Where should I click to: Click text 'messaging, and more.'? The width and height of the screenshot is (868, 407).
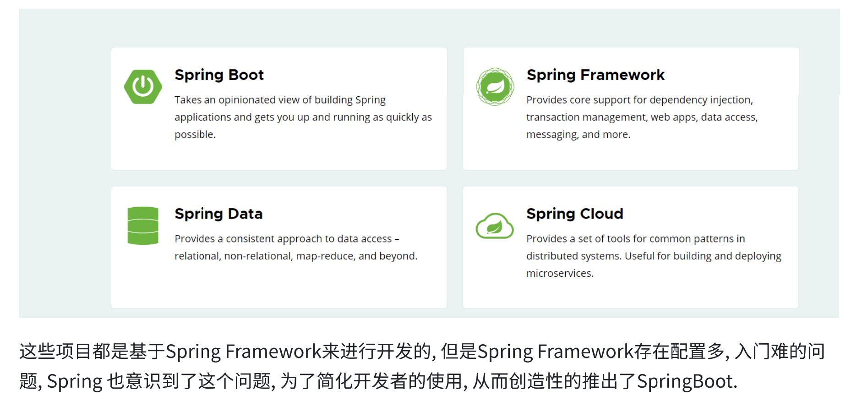tap(579, 135)
